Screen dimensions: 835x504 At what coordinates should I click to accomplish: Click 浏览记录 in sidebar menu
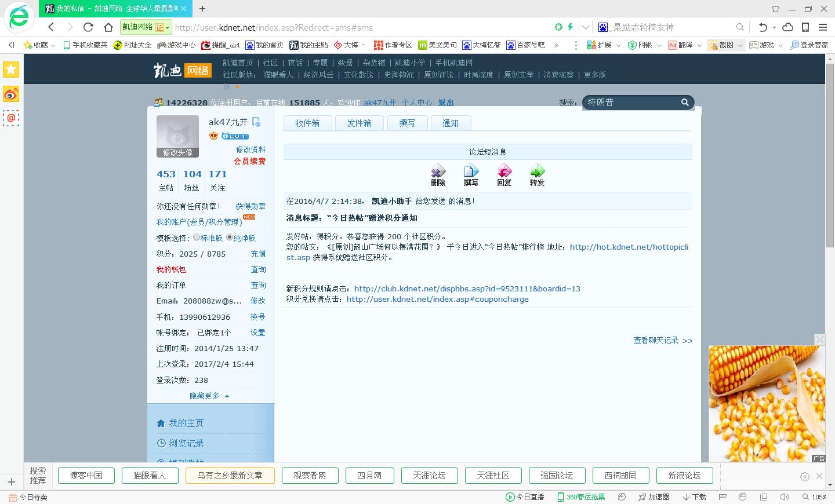(186, 443)
